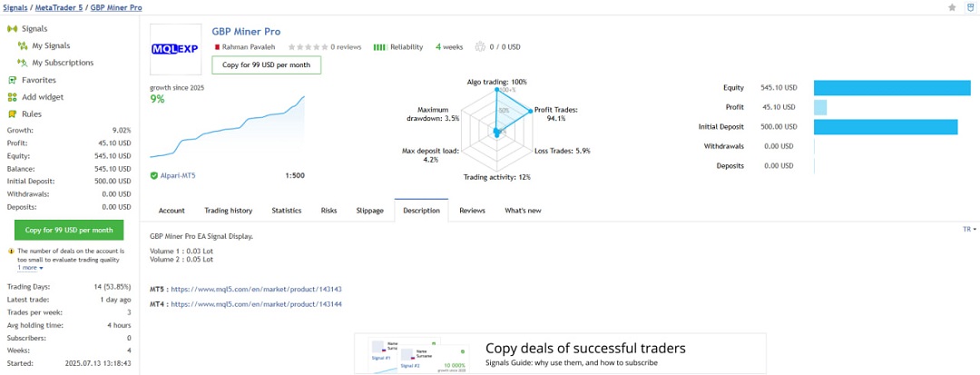Expand the '1 more' warnings link
This screenshot has height=375, width=980.
click(x=30, y=268)
